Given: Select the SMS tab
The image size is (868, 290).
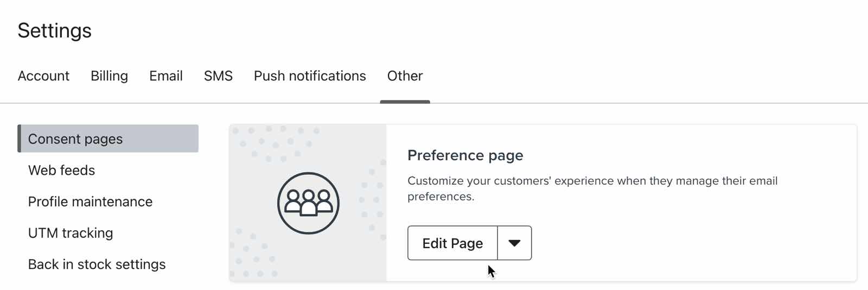Looking at the screenshot, I should coord(218,76).
